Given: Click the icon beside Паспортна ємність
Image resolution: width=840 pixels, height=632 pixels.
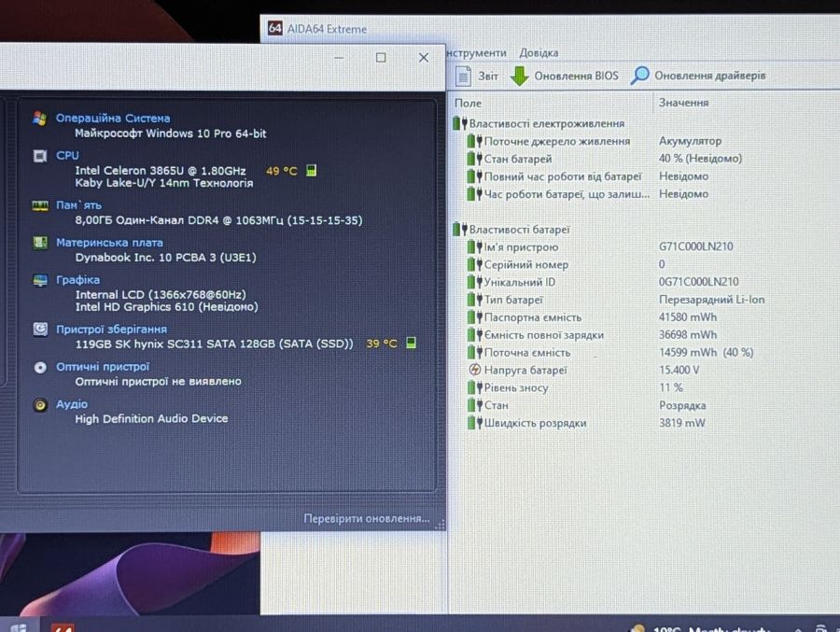Looking at the screenshot, I should 474,317.
